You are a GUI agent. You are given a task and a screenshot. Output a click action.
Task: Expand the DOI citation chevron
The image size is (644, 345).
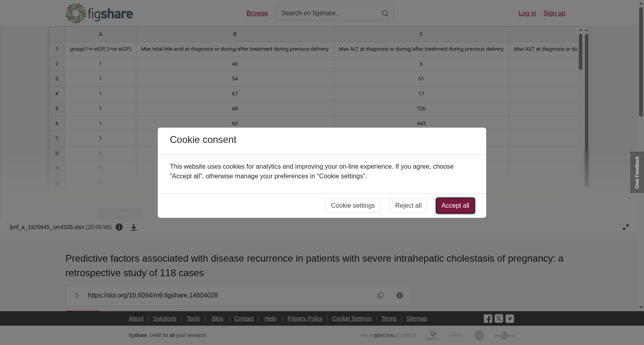[76, 295]
